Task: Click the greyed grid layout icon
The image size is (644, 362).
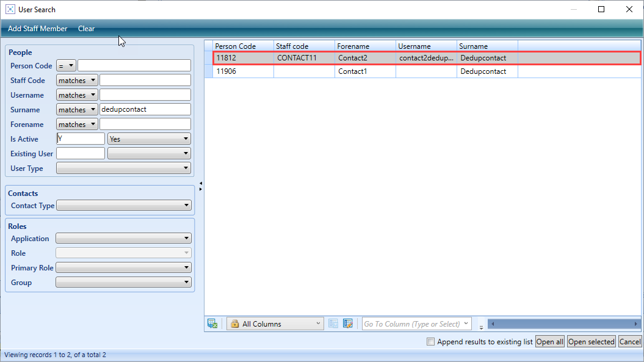Action: [333, 324]
